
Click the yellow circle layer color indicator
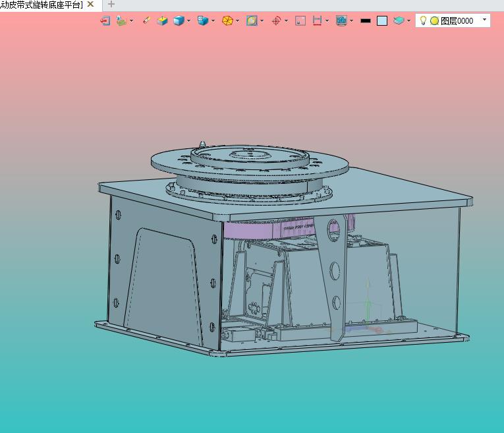(x=434, y=21)
